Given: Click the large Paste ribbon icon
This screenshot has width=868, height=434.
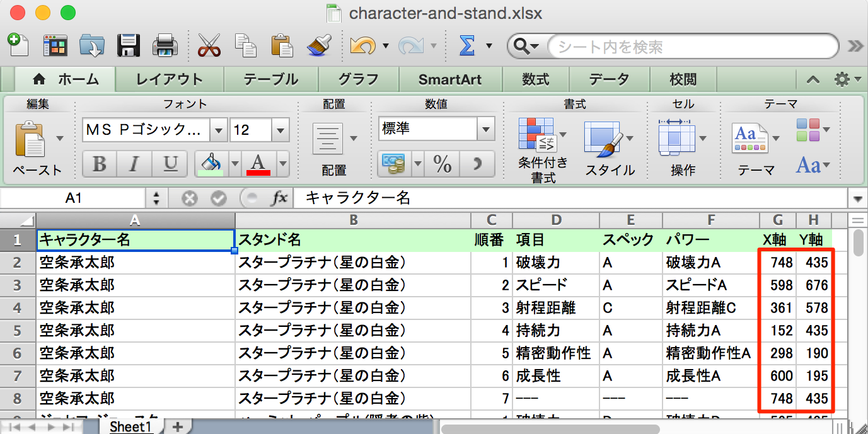Looking at the screenshot, I should click(x=30, y=138).
